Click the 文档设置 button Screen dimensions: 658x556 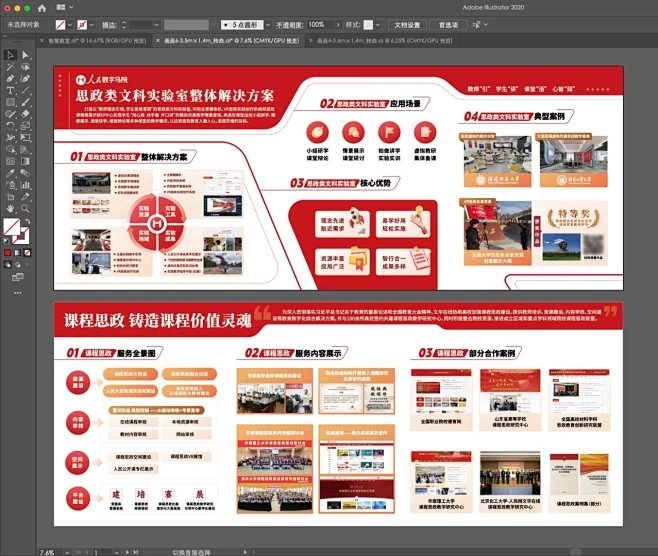click(406, 23)
